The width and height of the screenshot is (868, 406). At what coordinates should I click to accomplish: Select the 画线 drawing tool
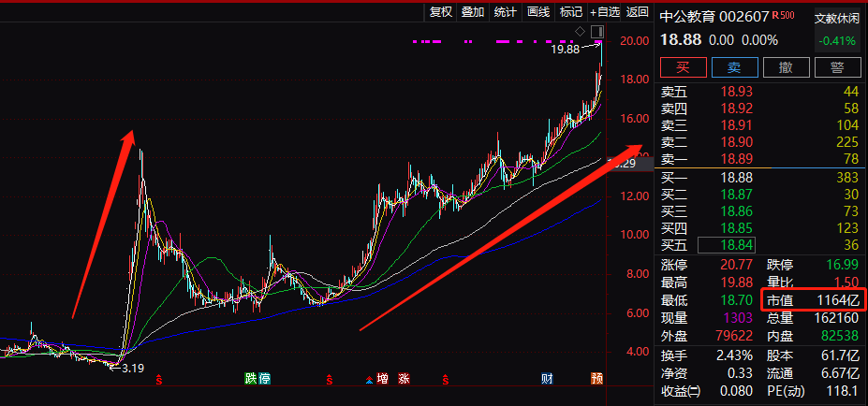[x=538, y=12]
